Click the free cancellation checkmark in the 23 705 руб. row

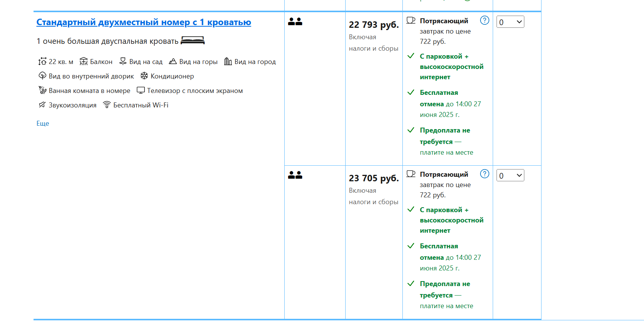coord(411,246)
